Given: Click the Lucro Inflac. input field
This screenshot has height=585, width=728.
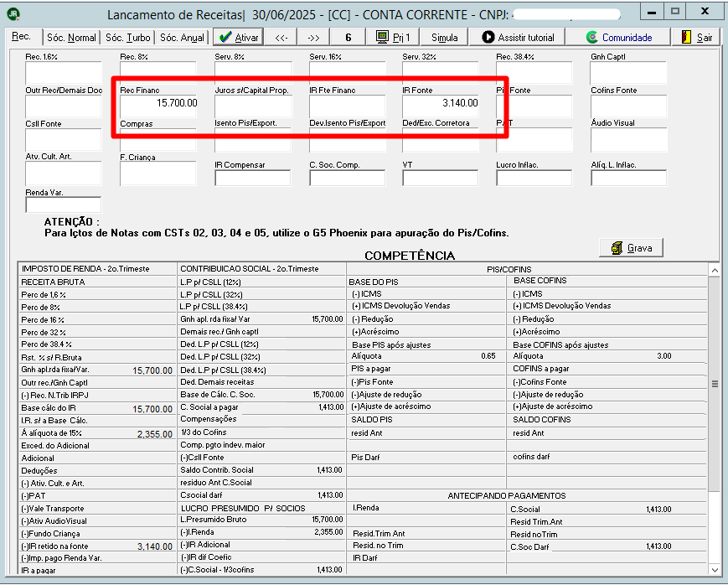Looking at the screenshot, I should [534, 178].
